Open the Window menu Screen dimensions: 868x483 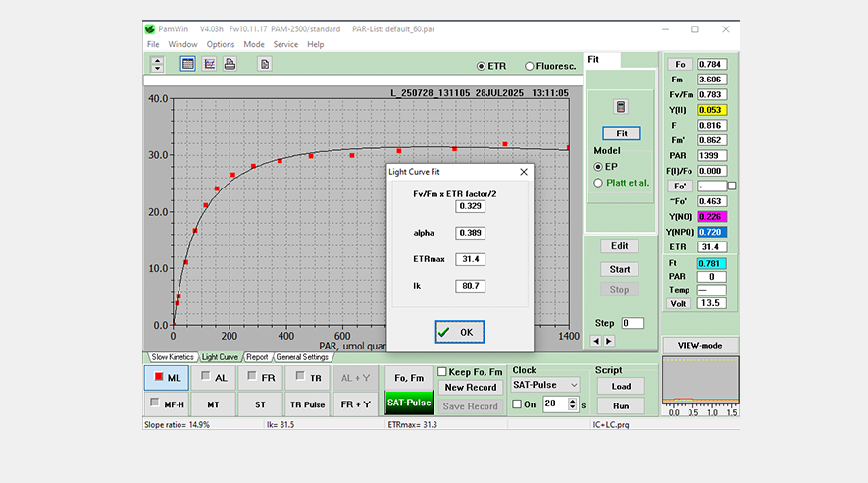coord(182,44)
